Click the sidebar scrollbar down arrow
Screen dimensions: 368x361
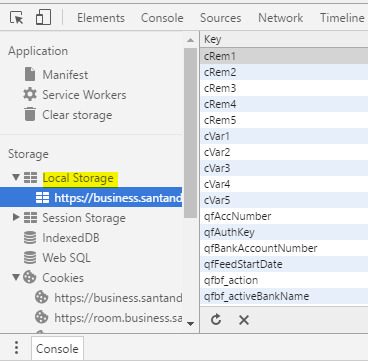(x=190, y=323)
